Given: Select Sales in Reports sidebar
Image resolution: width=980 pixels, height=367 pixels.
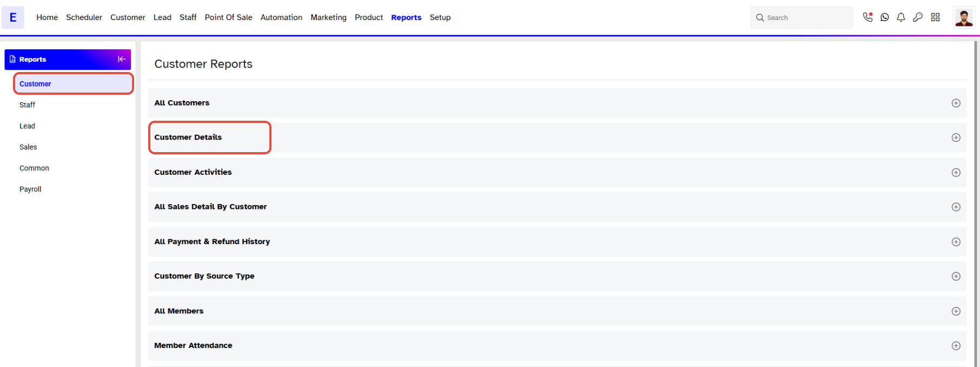Looking at the screenshot, I should point(28,147).
